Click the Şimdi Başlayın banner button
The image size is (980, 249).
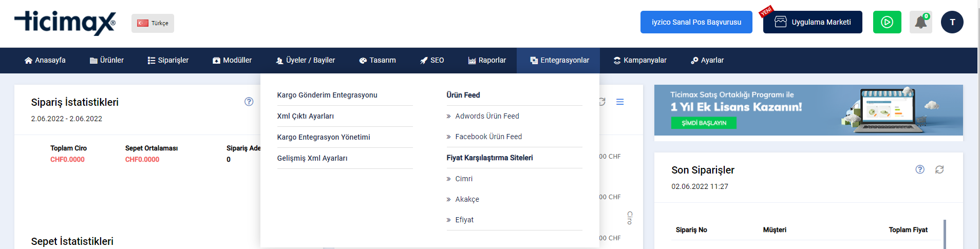(x=704, y=123)
